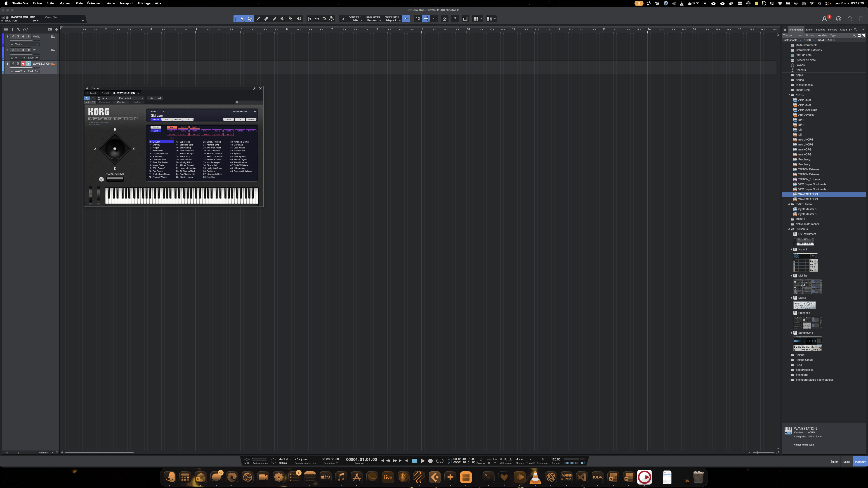Open track inspector with 'i' icon

tap(12, 30)
